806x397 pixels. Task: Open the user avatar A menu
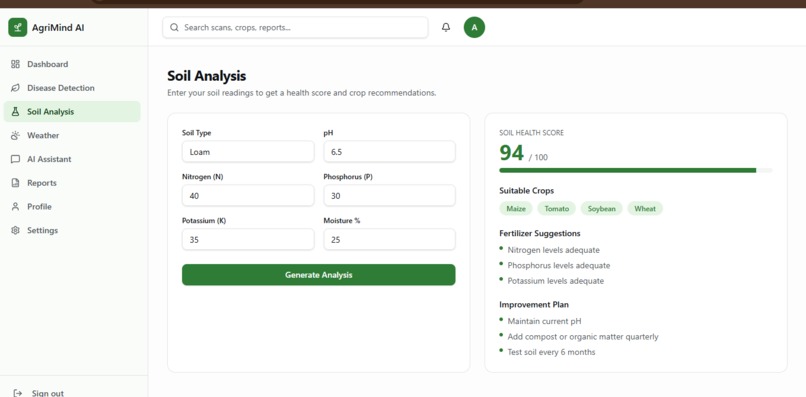coord(474,27)
